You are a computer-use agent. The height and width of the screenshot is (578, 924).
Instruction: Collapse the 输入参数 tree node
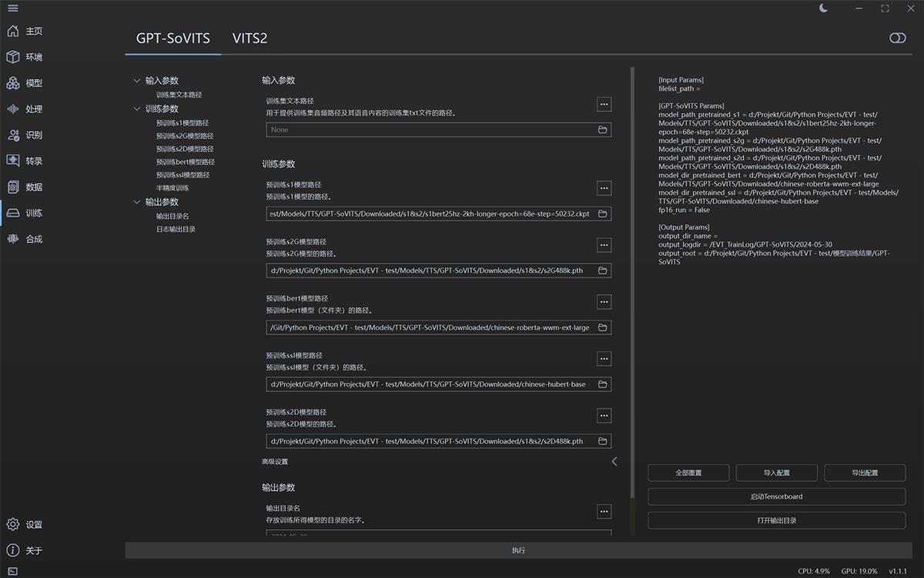(x=137, y=80)
